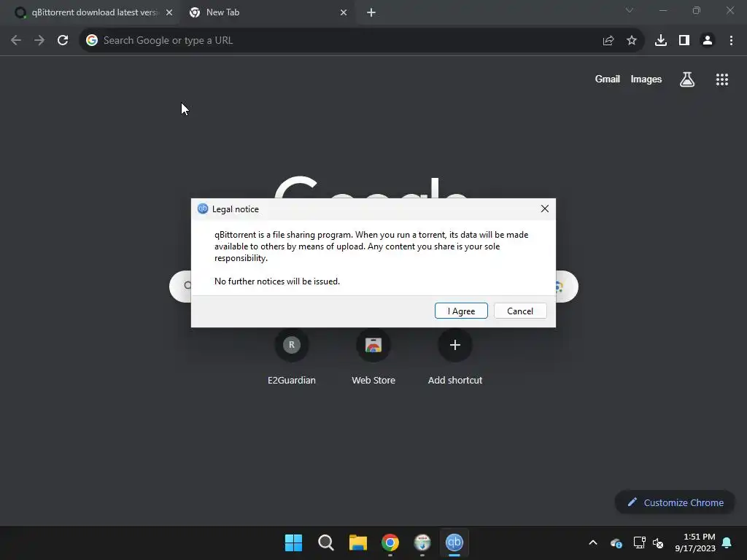
Task: Open Google apps grid
Action: (x=721, y=79)
